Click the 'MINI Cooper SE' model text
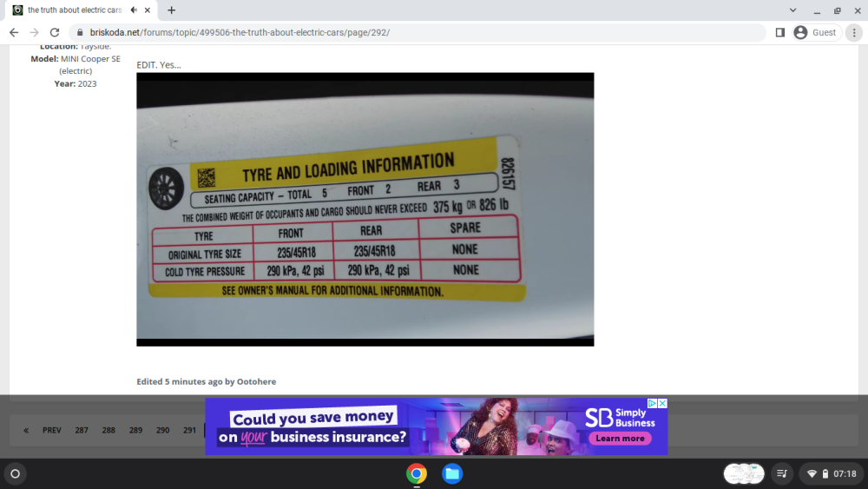This screenshot has width=868, height=489. 90,59
